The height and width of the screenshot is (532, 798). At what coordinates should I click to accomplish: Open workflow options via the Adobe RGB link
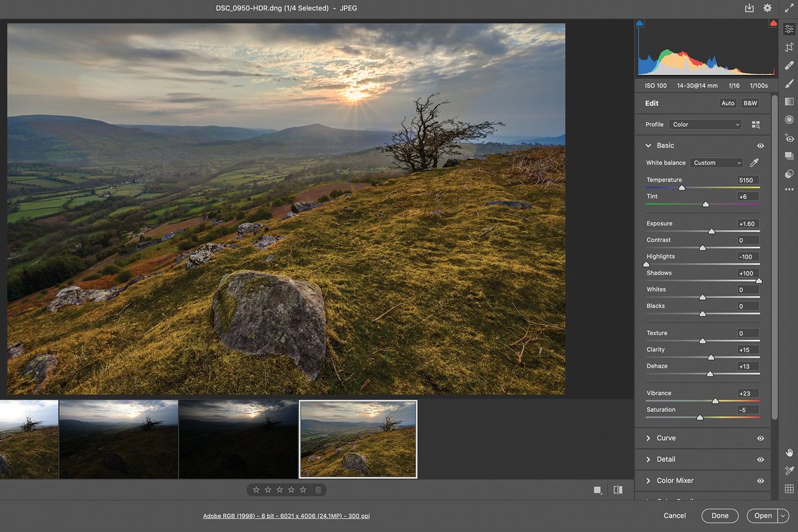pyautogui.click(x=286, y=515)
